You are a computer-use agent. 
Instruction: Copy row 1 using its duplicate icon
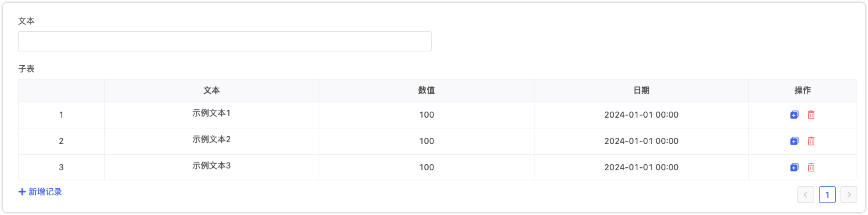click(x=794, y=115)
